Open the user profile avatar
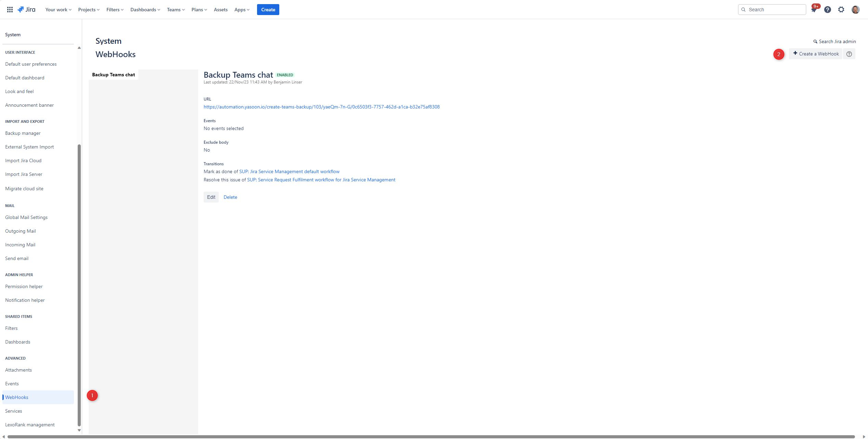The width and height of the screenshot is (868, 439). [x=855, y=9]
